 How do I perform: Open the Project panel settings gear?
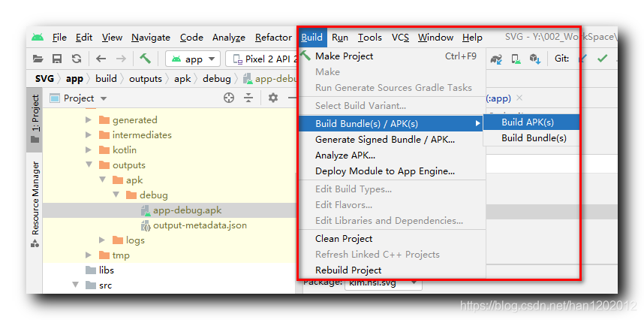point(273,98)
